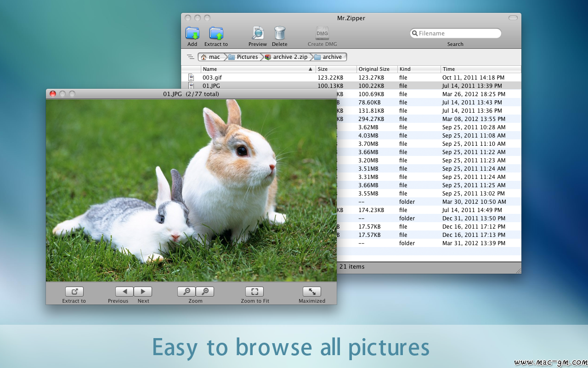Viewport: 588px width, 368px height.
Task: Click the row with original size 174.23KB
Action: (429, 210)
